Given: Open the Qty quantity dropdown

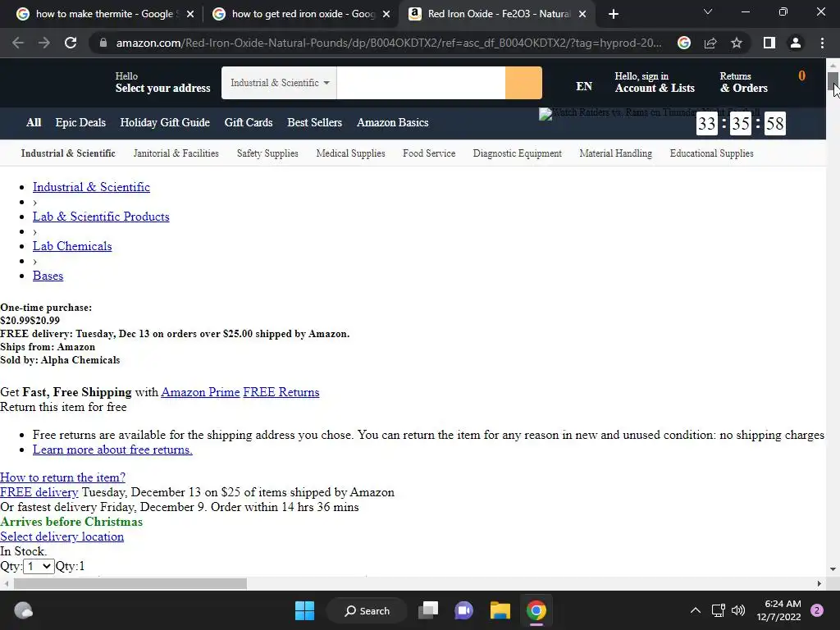Looking at the screenshot, I should pos(39,566).
